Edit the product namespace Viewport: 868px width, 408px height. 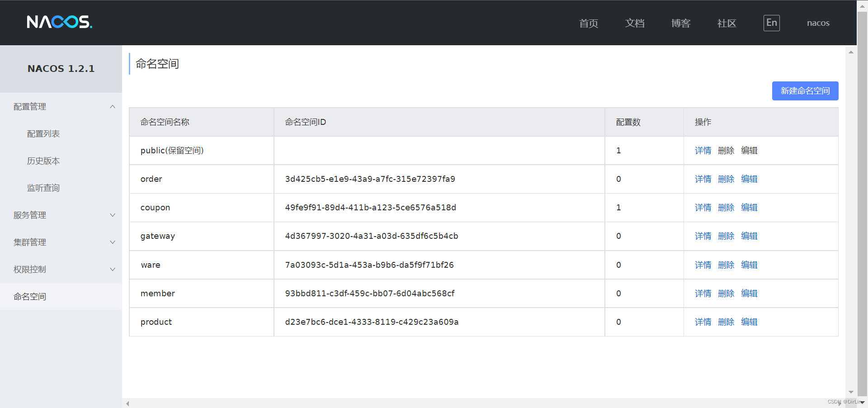coord(749,322)
